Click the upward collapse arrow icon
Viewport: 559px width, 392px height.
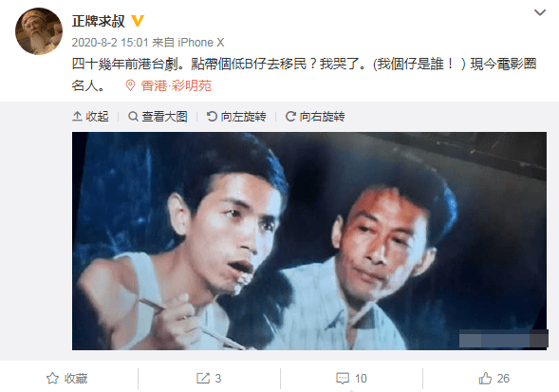click(77, 117)
